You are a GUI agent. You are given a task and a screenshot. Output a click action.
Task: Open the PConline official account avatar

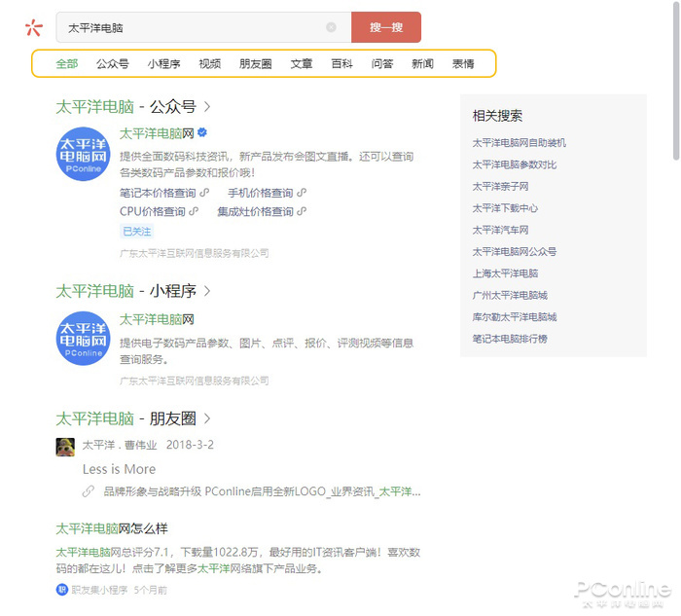coord(83,154)
